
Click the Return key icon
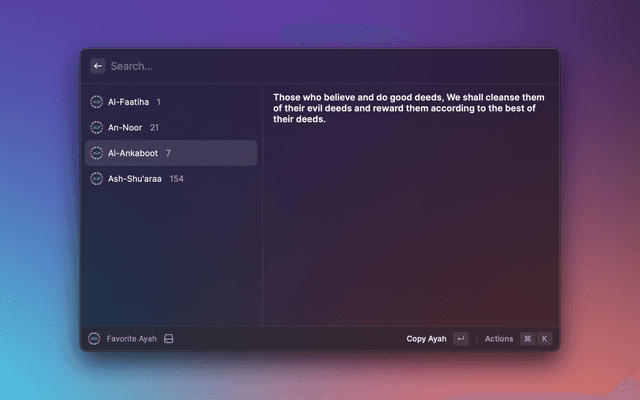click(x=460, y=339)
